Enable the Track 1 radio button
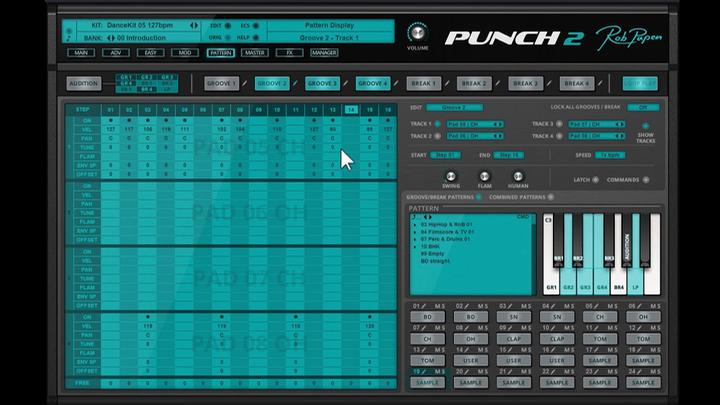The height and width of the screenshot is (405, 720). 438,124
